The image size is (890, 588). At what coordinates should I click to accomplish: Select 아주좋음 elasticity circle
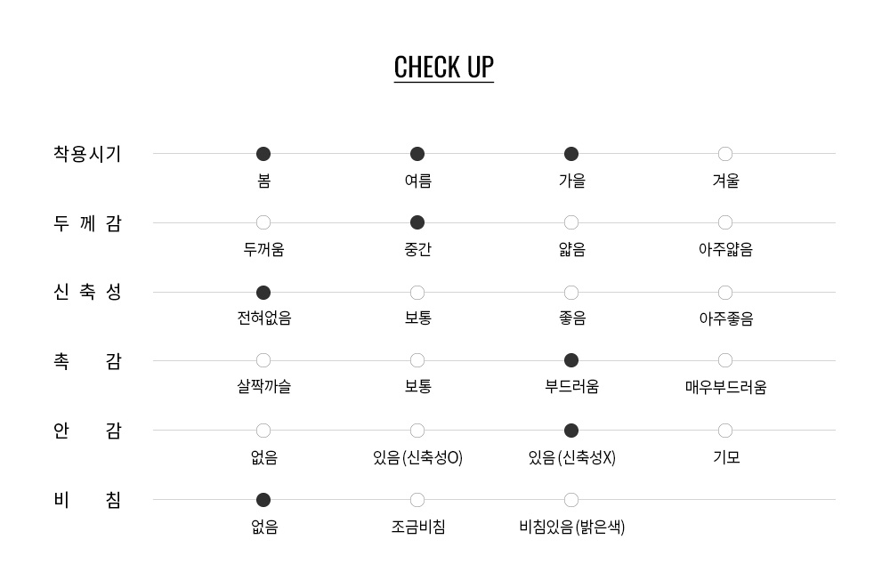click(724, 293)
